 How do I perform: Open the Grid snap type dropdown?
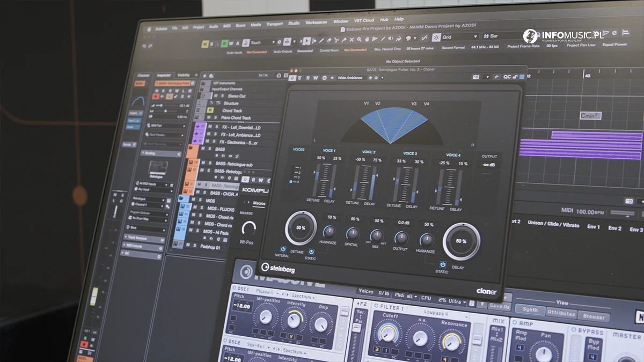(459, 37)
